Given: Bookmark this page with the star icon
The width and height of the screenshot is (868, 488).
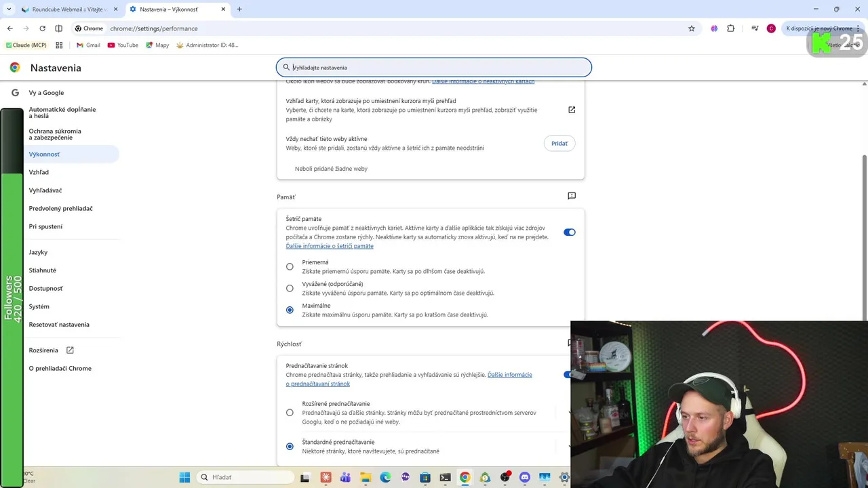Looking at the screenshot, I should pos(692,28).
